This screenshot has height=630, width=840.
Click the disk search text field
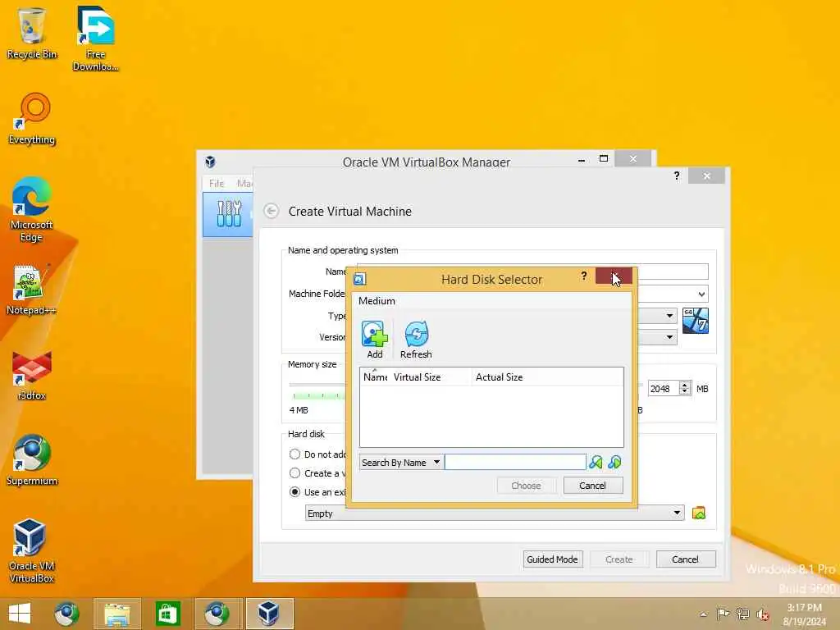pos(515,463)
